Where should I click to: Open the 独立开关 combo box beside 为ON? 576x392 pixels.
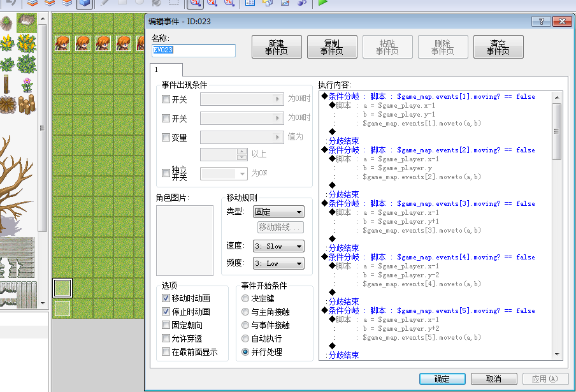224,173
